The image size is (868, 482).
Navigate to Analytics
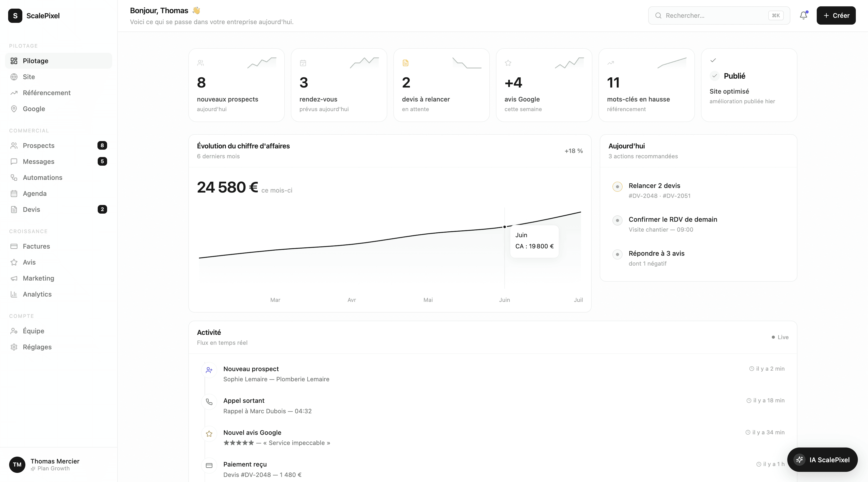(59, 294)
